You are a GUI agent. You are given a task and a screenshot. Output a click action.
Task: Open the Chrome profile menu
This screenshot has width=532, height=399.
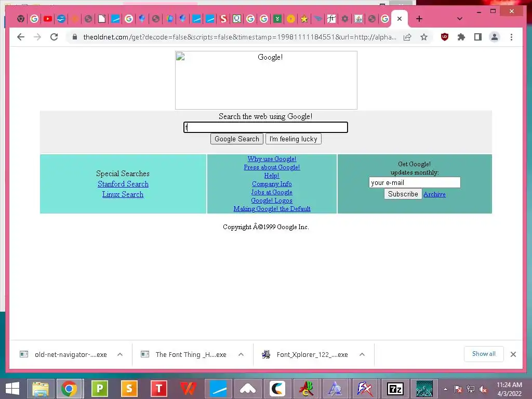[x=495, y=37]
